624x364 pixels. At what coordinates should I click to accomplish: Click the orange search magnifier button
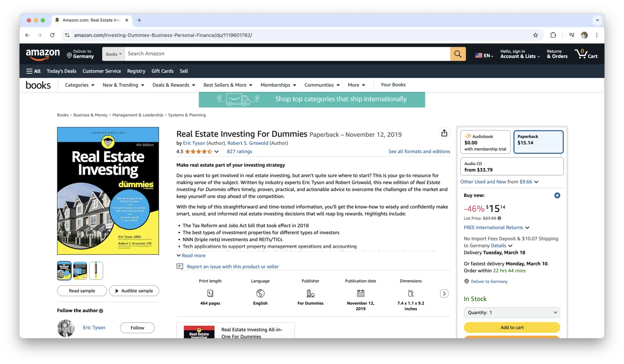(458, 54)
